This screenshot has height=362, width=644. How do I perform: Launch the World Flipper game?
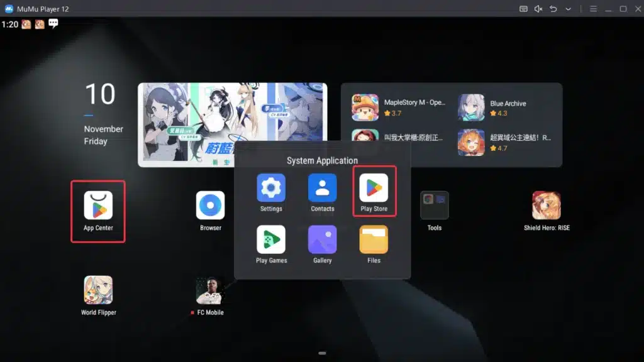98,290
